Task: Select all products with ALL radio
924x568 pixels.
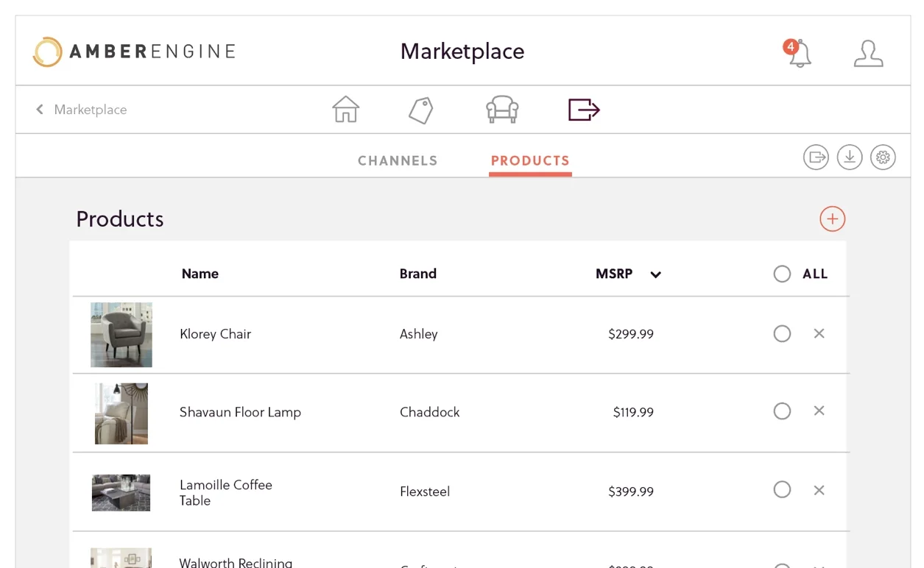Action: 782,274
